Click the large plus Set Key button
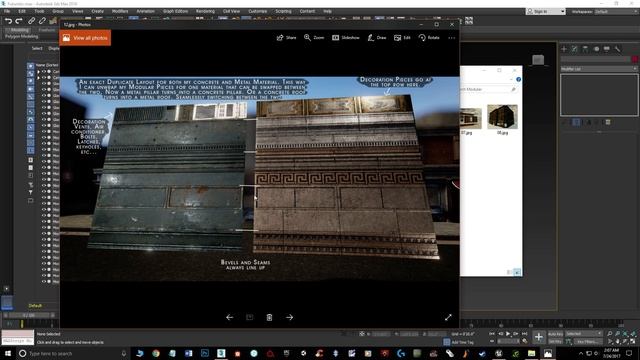 [x=539, y=337]
